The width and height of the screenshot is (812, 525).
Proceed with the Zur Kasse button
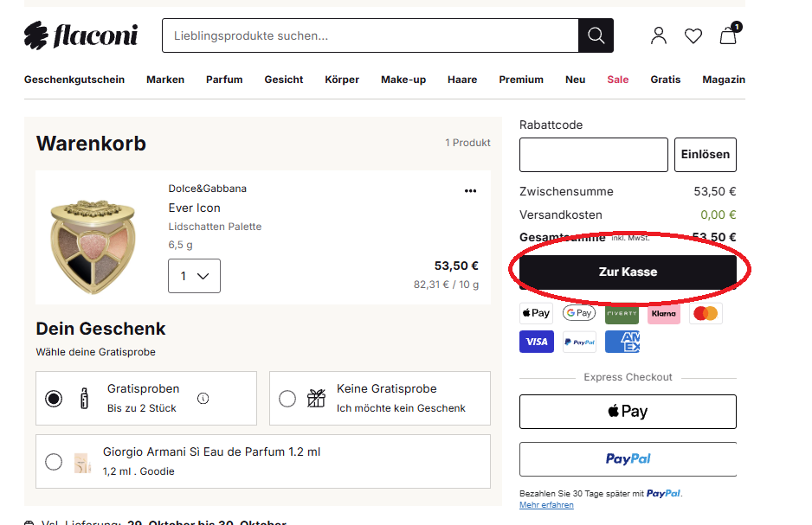[x=628, y=272]
